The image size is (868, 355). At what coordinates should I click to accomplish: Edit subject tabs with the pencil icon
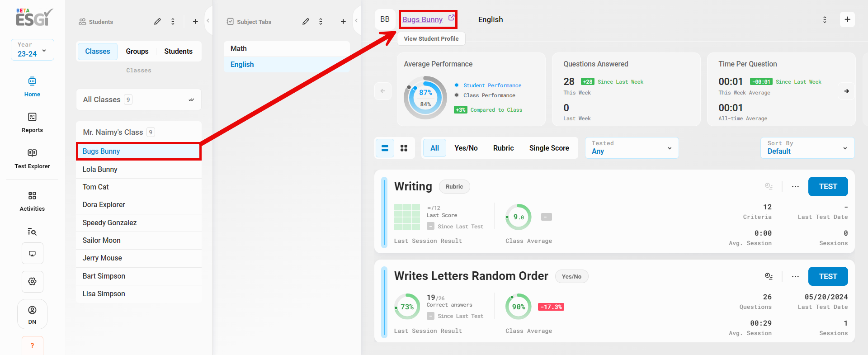306,21
